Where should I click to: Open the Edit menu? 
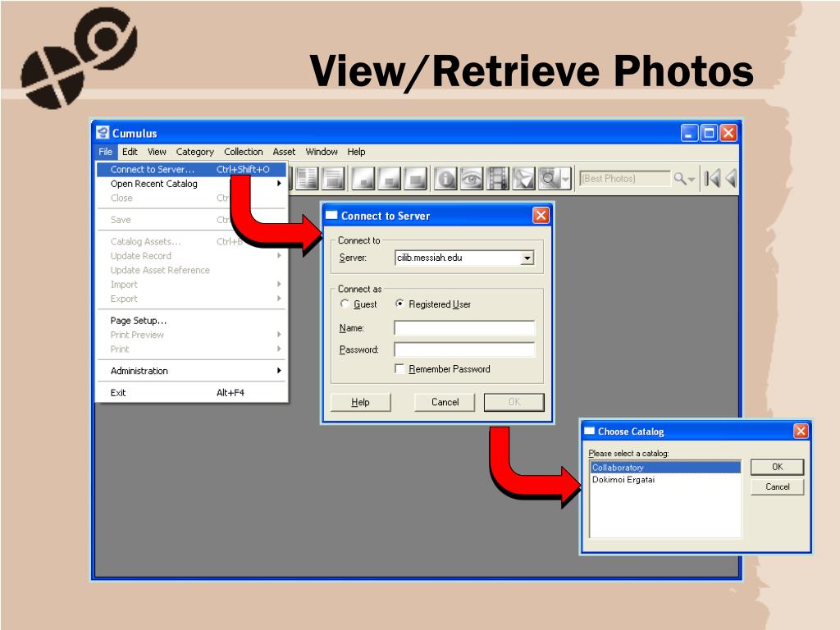click(x=130, y=152)
